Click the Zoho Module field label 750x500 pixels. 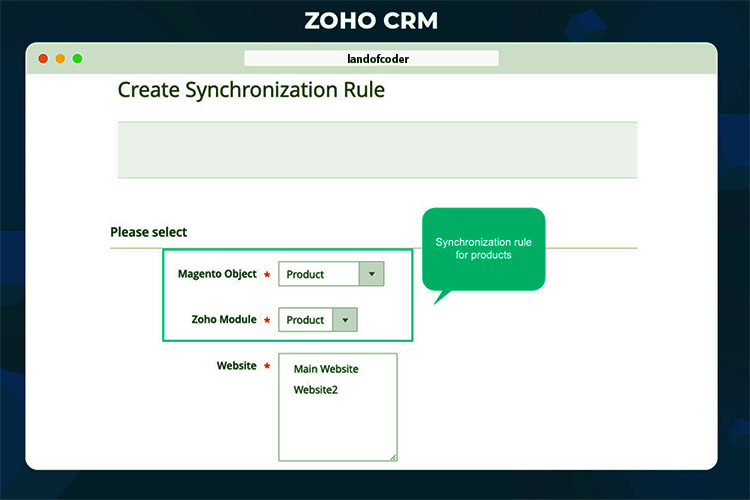click(x=223, y=320)
